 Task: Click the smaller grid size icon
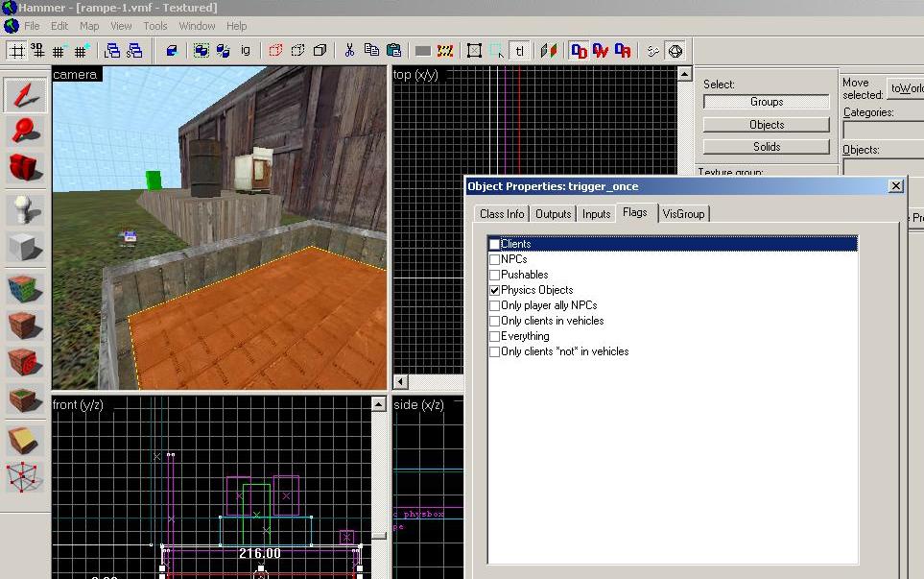[x=59, y=51]
